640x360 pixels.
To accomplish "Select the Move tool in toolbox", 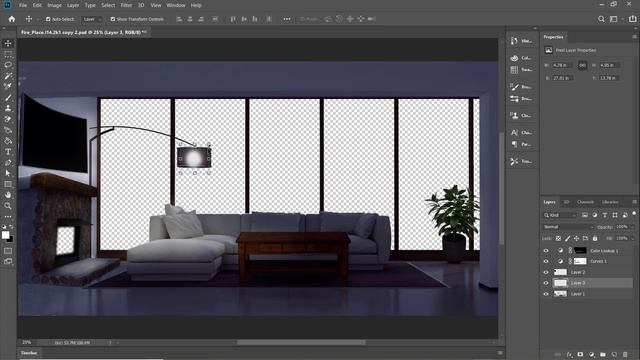I will pos(8,44).
